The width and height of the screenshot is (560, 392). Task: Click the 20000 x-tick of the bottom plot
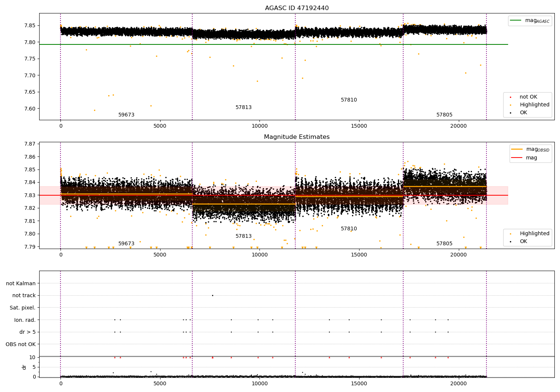pos(458,383)
